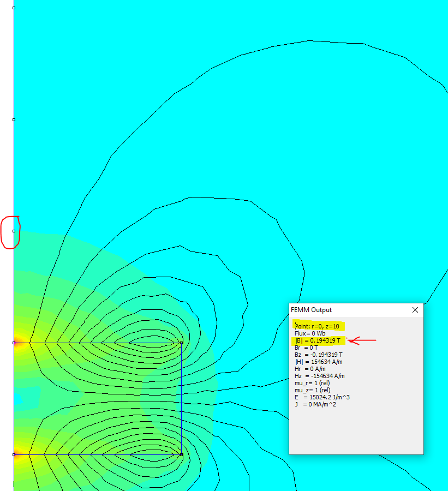This screenshot has width=448, height=491.
Task: Click the 'Point: r=0, z=10' line
Action: (317, 326)
